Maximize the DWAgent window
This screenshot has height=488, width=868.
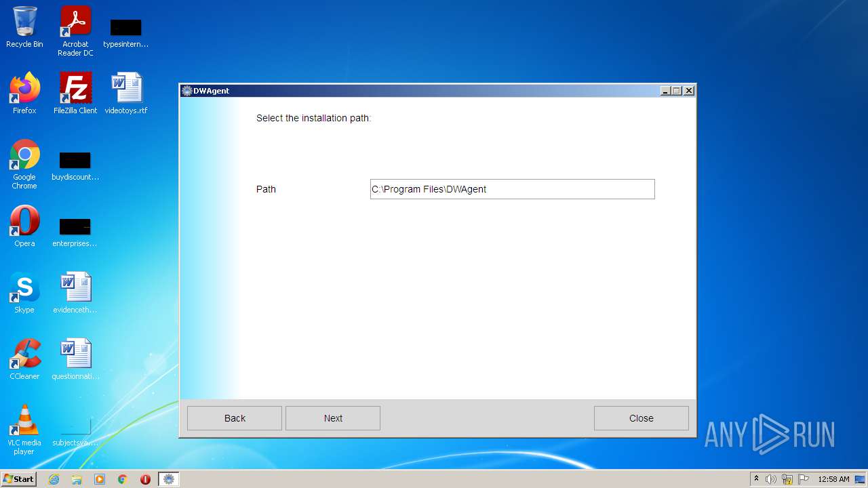click(x=677, y=91)
